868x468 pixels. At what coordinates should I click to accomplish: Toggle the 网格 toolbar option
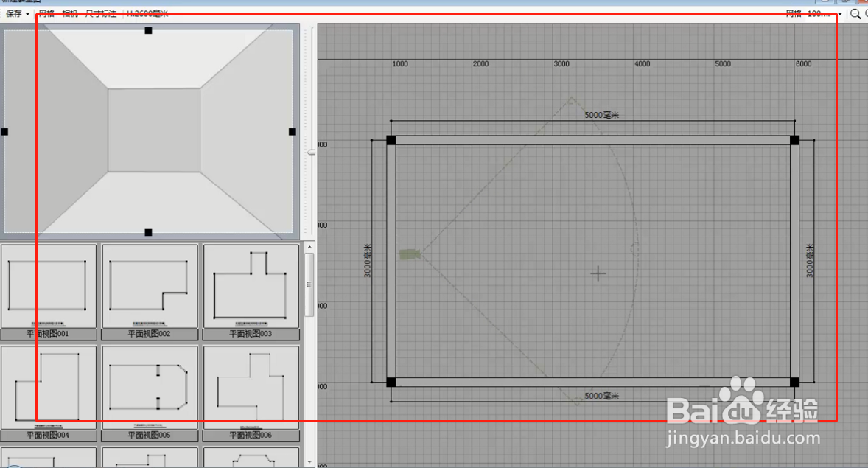click(46, 14)
